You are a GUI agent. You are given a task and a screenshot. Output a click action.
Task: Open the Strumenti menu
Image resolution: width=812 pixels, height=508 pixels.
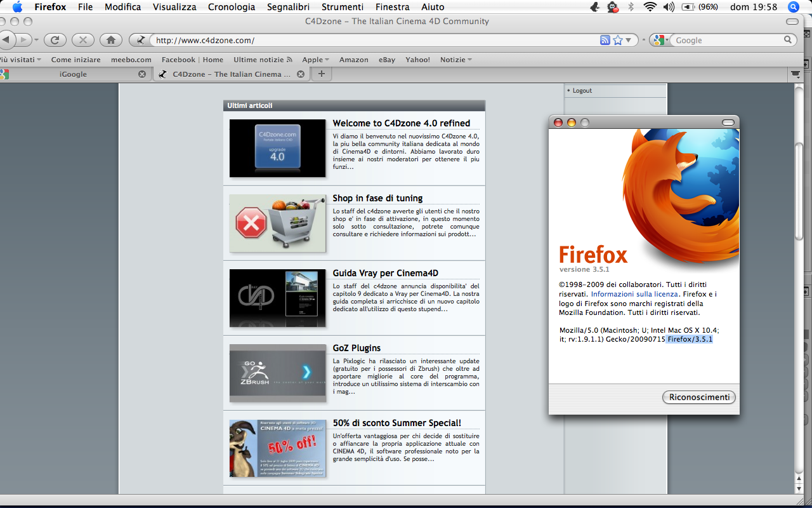(x=343, y=7)
